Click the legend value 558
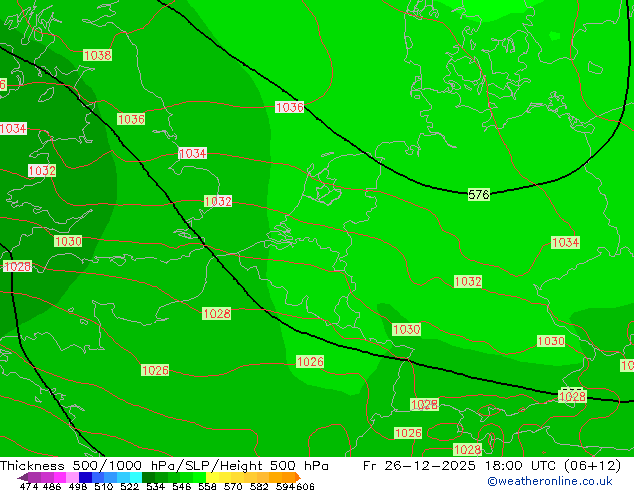Image resolution: width=634 pixels, height=490 pixels. point(207,486)
